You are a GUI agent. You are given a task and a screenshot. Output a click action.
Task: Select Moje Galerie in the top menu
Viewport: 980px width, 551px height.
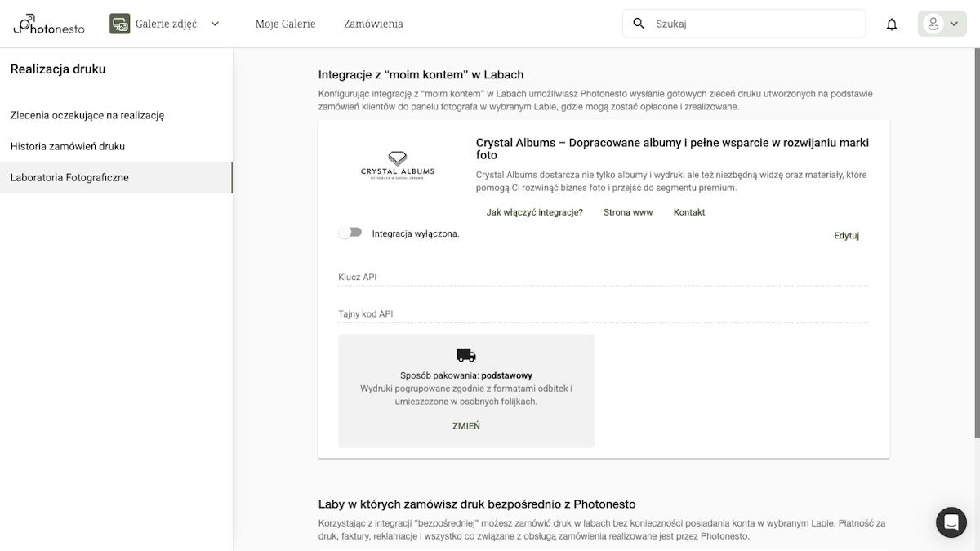[x=285, y=24]
